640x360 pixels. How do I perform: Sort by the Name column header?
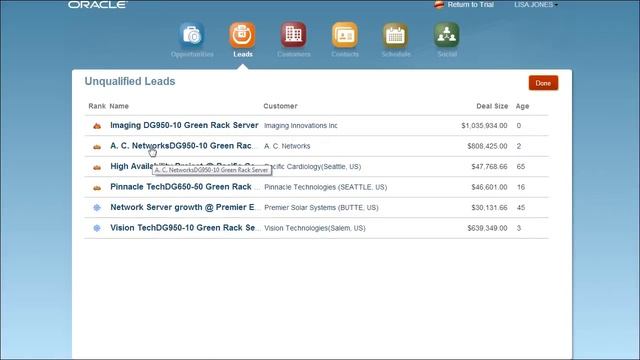pyautogui.click(x=119, y=106)
